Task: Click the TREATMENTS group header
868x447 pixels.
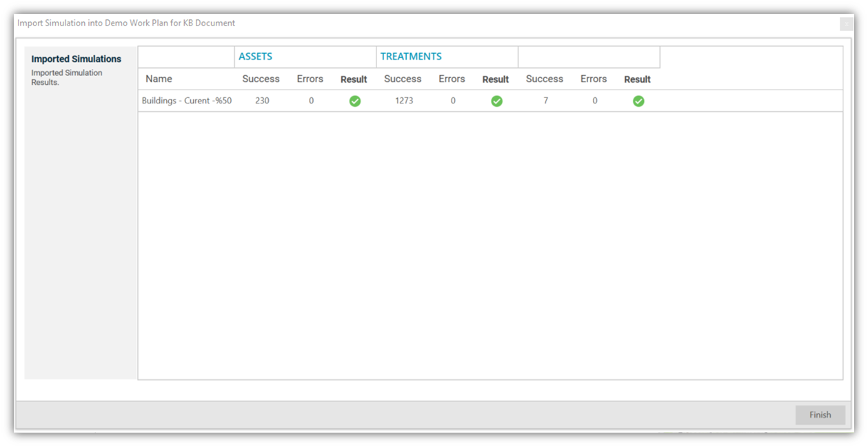Action: (x=411, y=57)
